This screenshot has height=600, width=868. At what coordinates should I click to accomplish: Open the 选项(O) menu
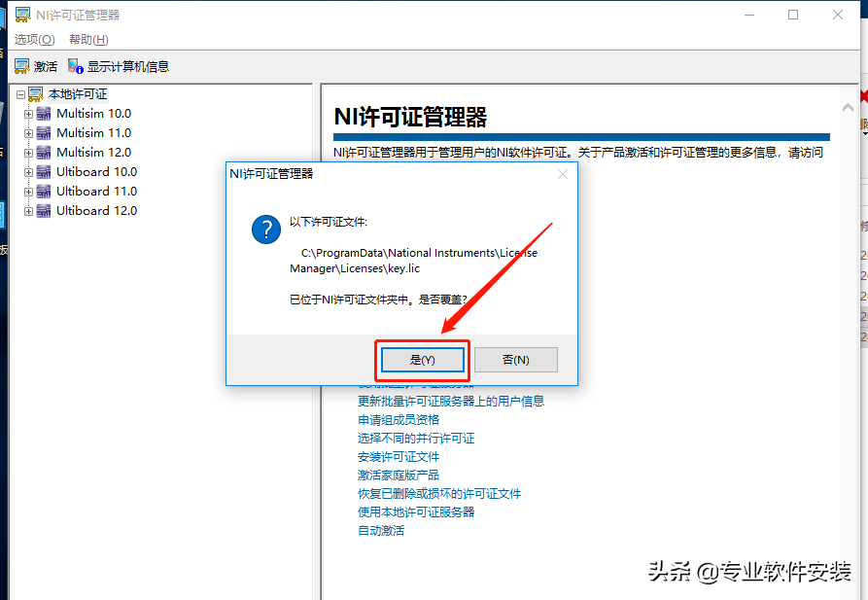(33, 39)
